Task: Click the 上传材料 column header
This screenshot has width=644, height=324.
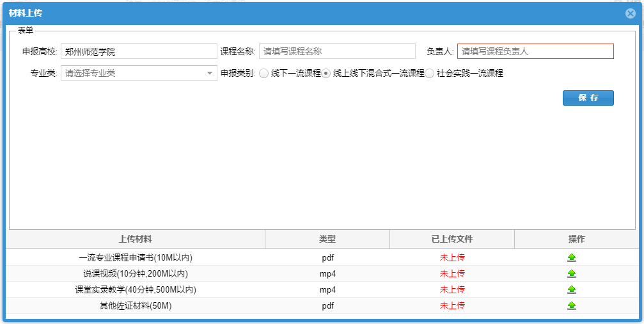Action: click(x=136, y=239)
